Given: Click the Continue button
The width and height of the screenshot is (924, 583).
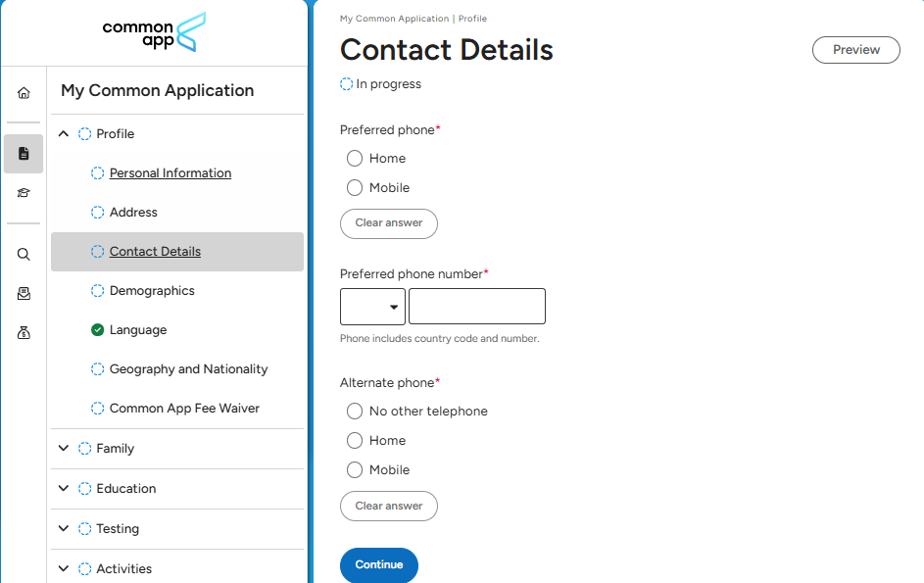Looking at the screenshot, I should pyautogui.click(x=379, y=565).
